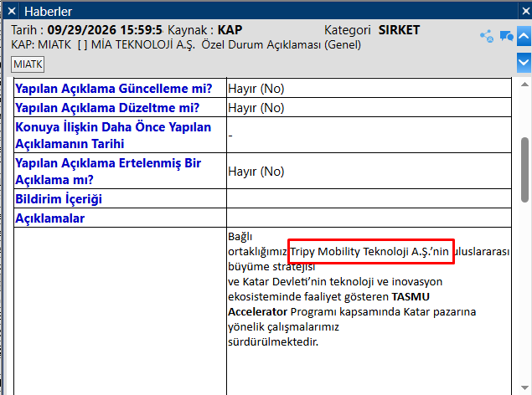The height and width of the screenshot is (395, 532).
Task: Click 'Yapılan Açıklama Ertelenmiş Bir' row label
Action: point(108,171)
